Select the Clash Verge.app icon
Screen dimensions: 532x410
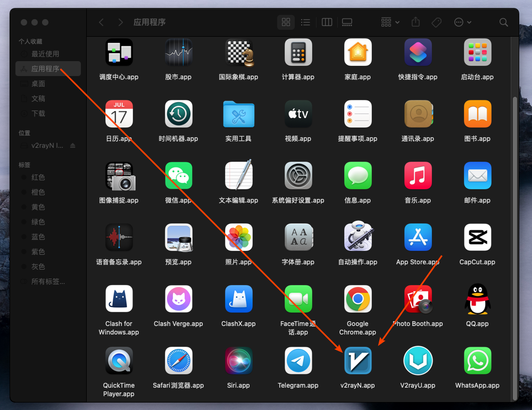178,299
